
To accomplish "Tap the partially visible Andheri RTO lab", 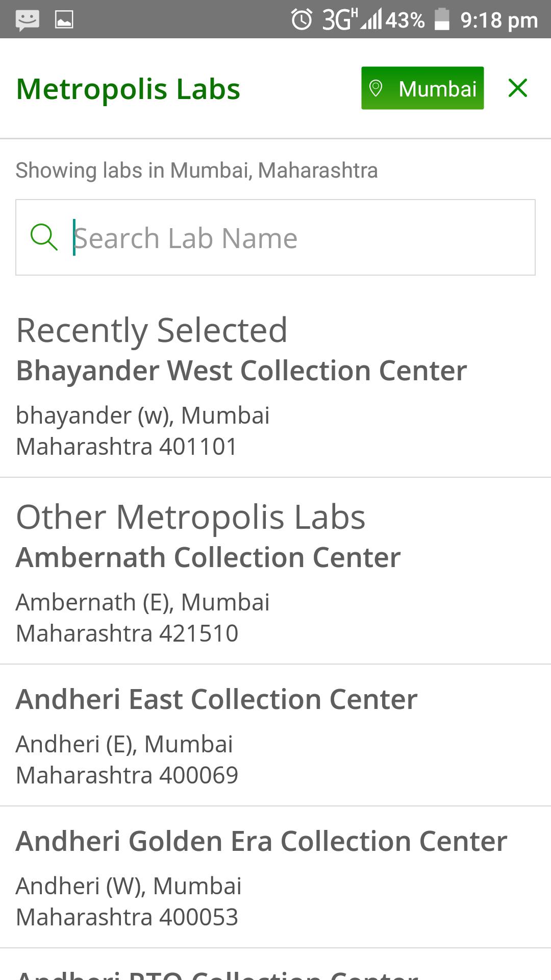I will pyautogui.click(x=217, y=973).
